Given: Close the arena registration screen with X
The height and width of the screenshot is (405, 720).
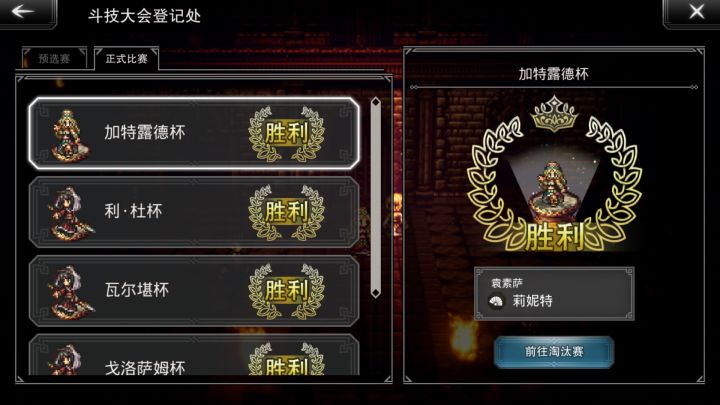Looking at the screenshot, I should point(696,11).
